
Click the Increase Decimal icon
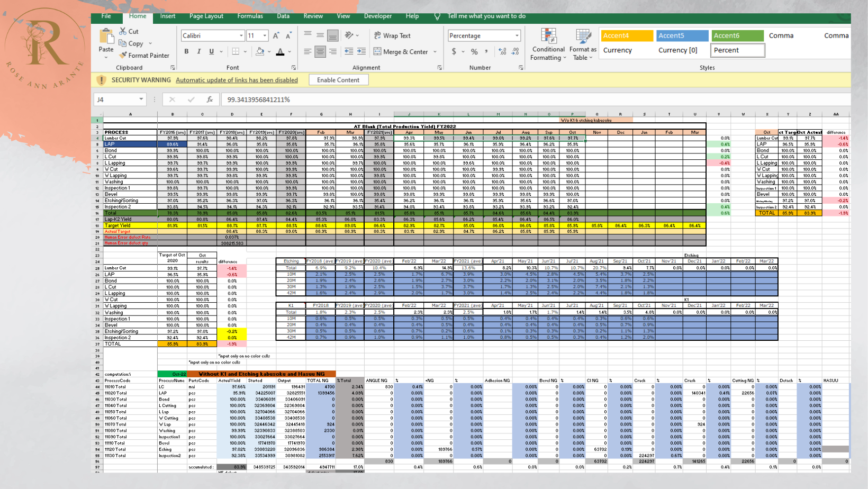click(x=502, y=52)
